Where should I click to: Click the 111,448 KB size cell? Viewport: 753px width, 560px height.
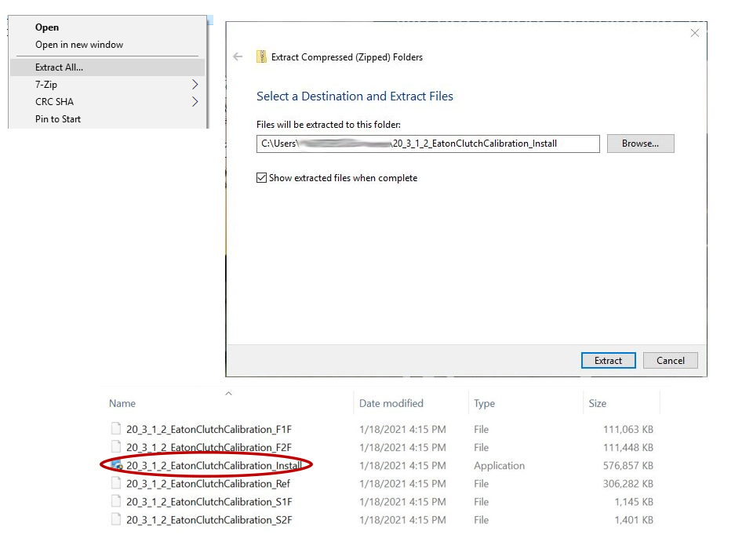[628, 447]
